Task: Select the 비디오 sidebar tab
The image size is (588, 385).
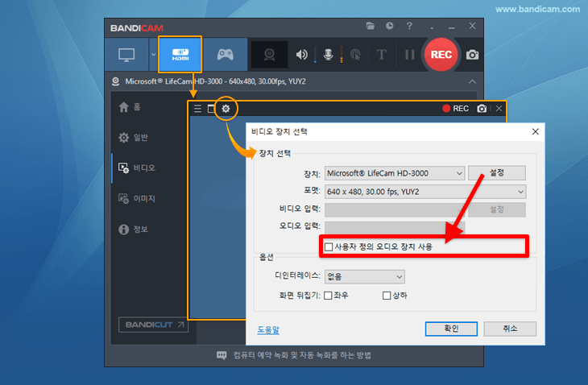Action: click(137, 168)
